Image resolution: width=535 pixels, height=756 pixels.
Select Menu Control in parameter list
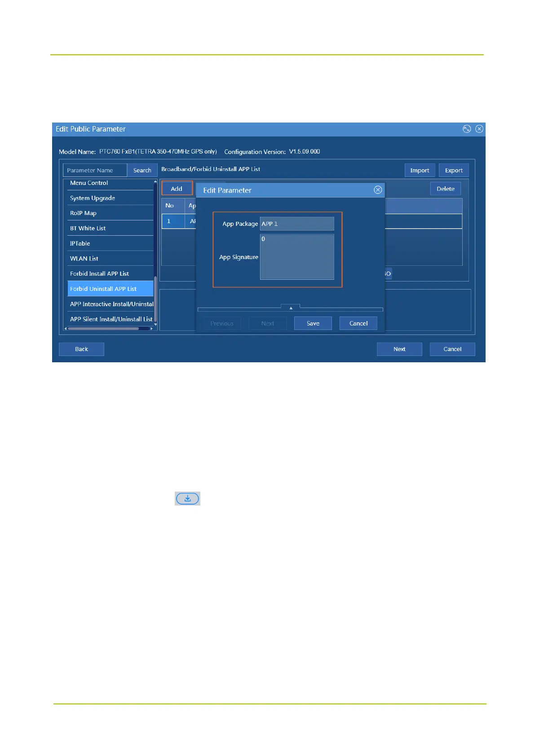pos(110,183)
